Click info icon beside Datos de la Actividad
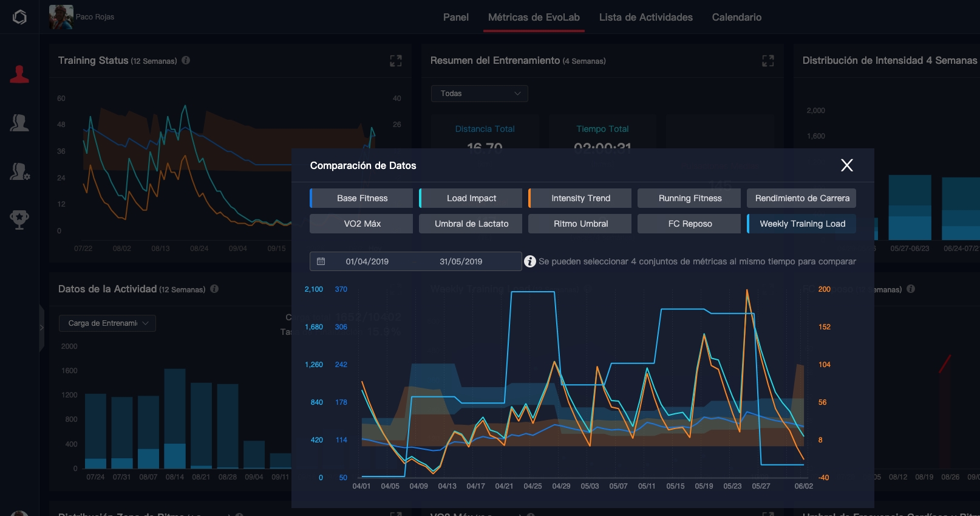 [214, 289]
